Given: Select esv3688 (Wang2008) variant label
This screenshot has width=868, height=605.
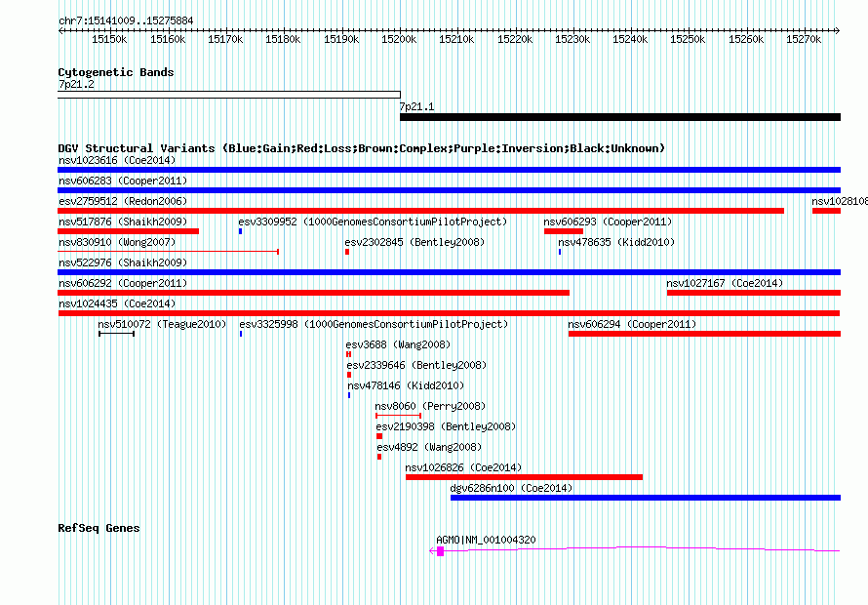Looking at the screenshot, I should point(398,344).
